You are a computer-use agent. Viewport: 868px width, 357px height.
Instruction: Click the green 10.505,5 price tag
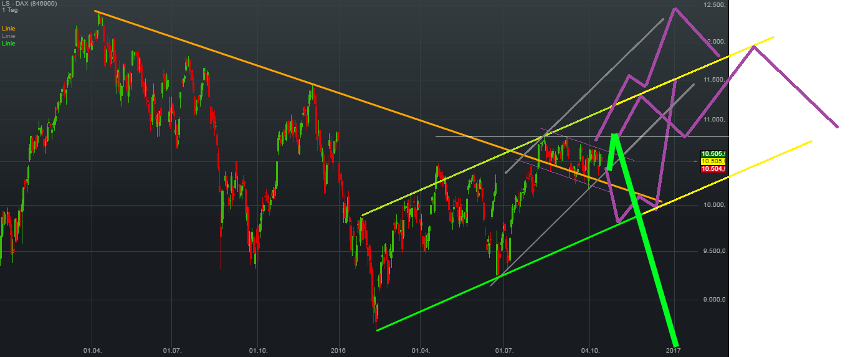[715, 154]
